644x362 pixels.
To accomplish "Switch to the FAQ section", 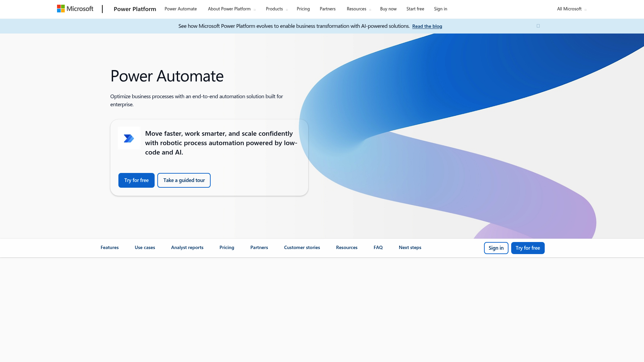I will pyautogui.click(x=378, y=247).
